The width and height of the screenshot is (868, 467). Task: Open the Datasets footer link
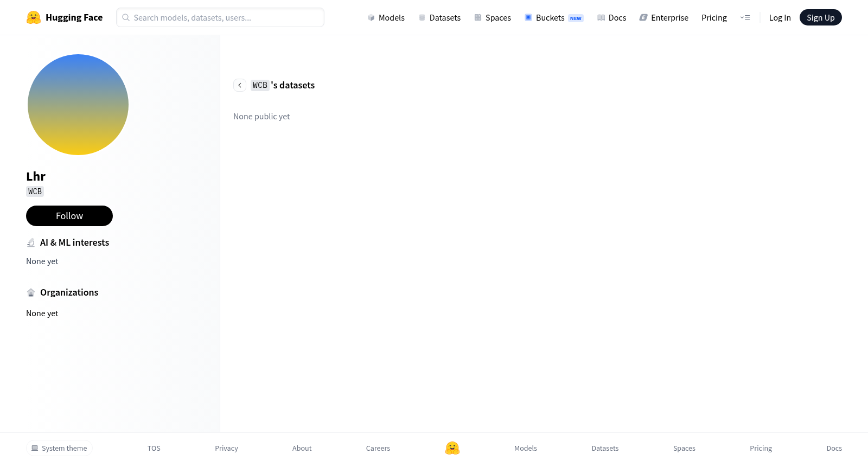point(605,448)
